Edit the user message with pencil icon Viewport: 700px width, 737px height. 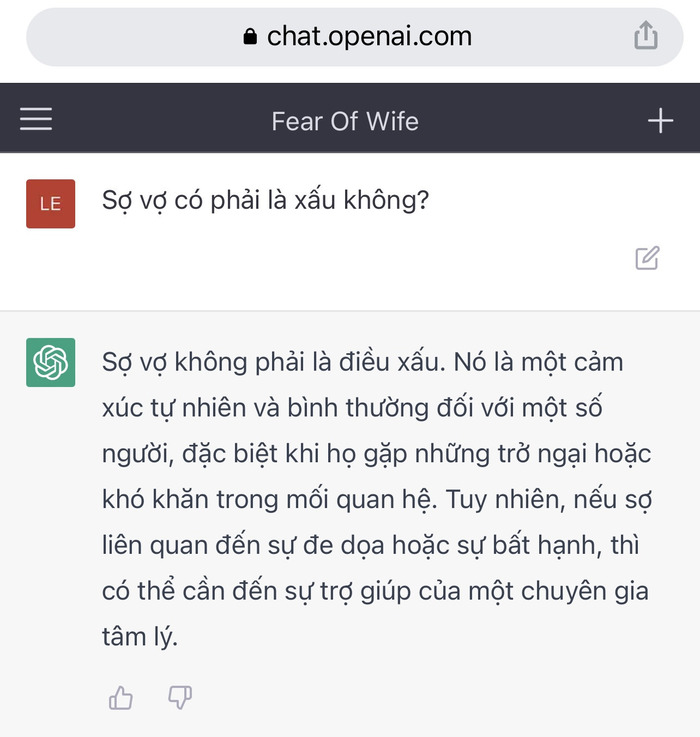tap(647, 258)
